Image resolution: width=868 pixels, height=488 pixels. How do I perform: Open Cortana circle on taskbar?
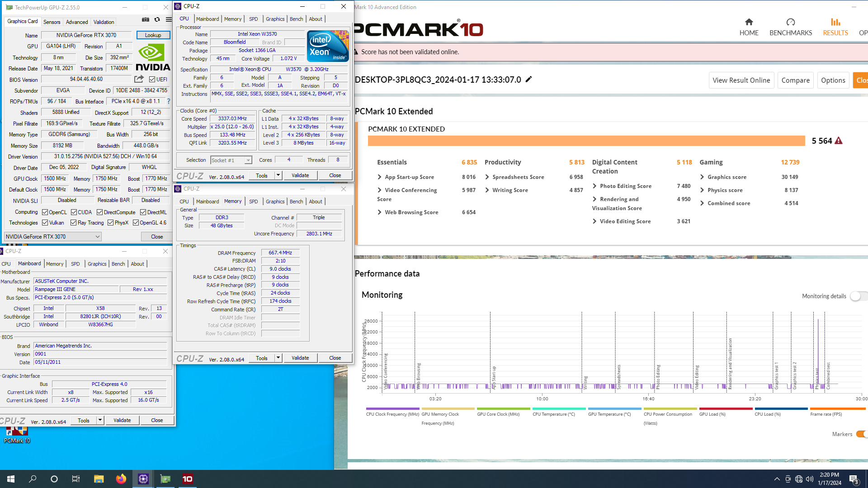pyautogui.click(x=54, y=479)
